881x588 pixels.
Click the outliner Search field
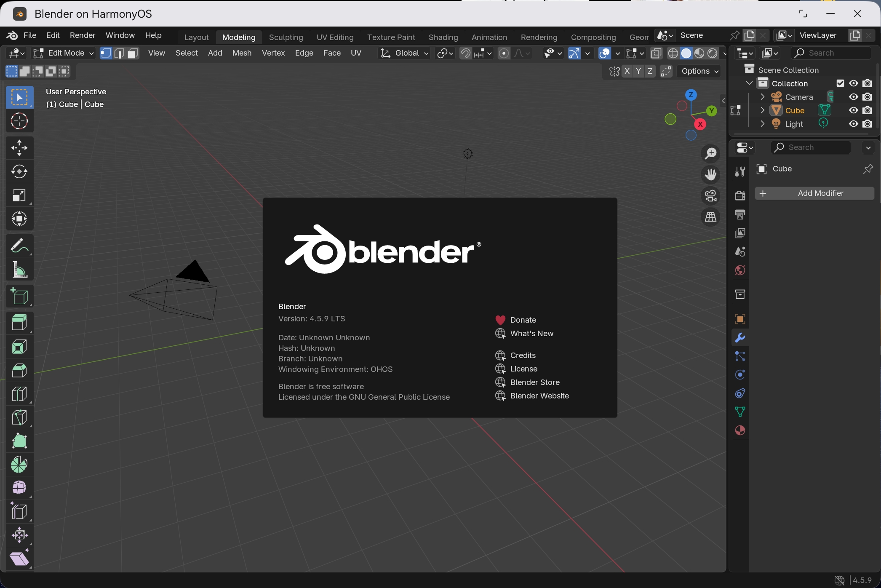(x=831, y=53)
